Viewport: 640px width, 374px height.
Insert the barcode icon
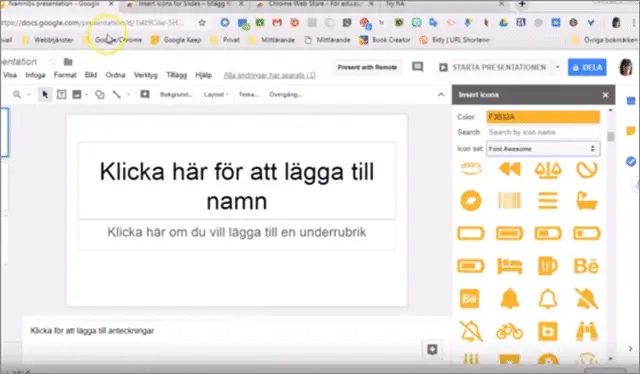coord(509,201)
